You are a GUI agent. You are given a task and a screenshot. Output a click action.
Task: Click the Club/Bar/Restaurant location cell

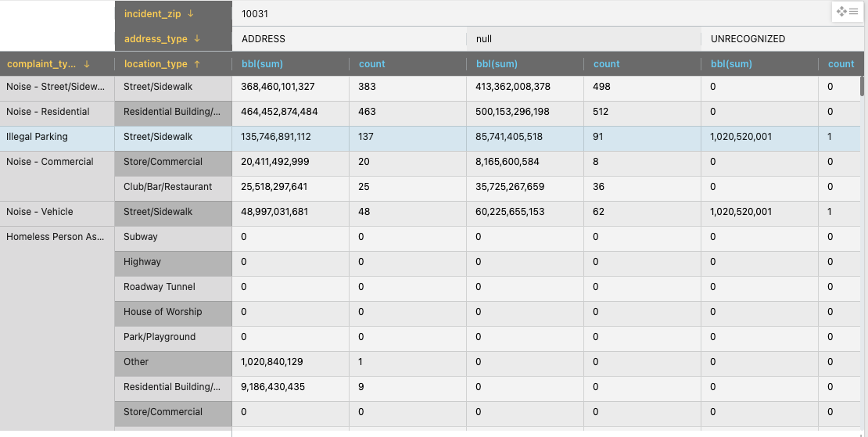[x=167, y=187]
